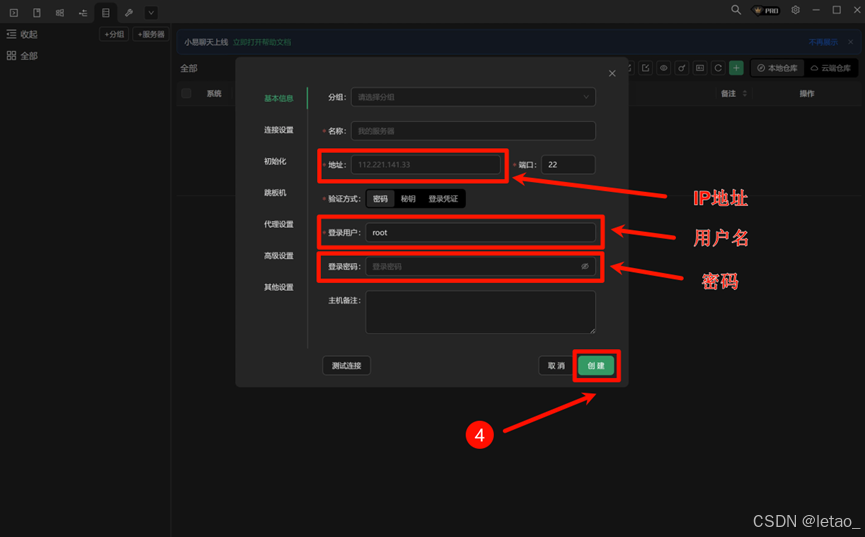Click the PRO crown badge

point(766,10)
